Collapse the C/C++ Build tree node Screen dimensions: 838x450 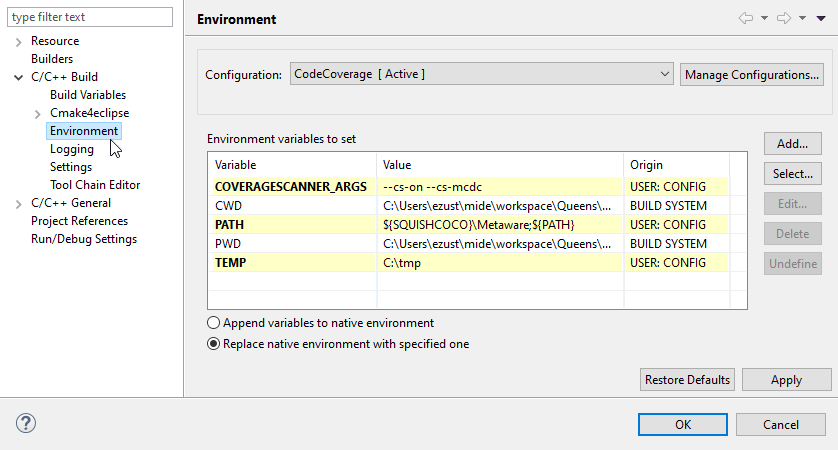point(19,77)
